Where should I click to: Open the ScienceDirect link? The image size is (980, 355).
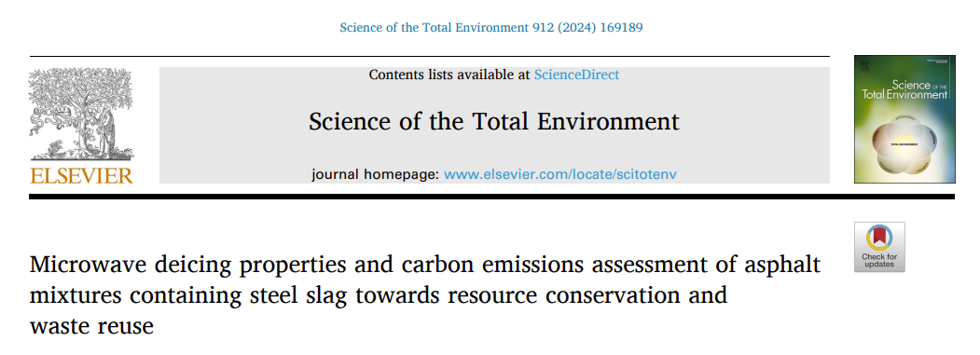[576, 75]
